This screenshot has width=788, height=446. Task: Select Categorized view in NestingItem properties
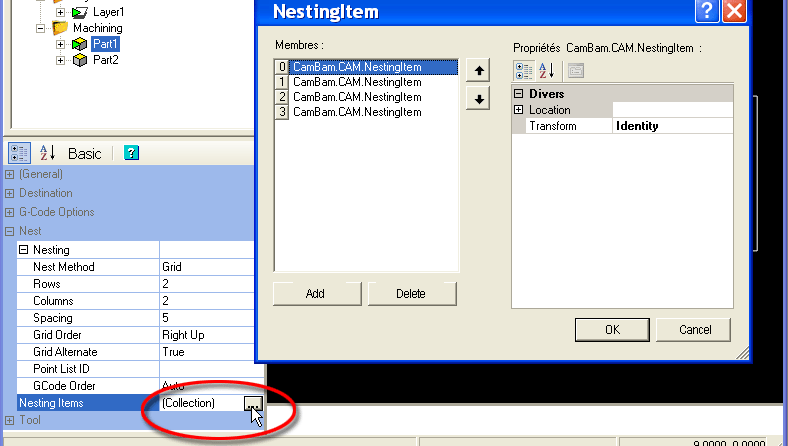[523, 70]
